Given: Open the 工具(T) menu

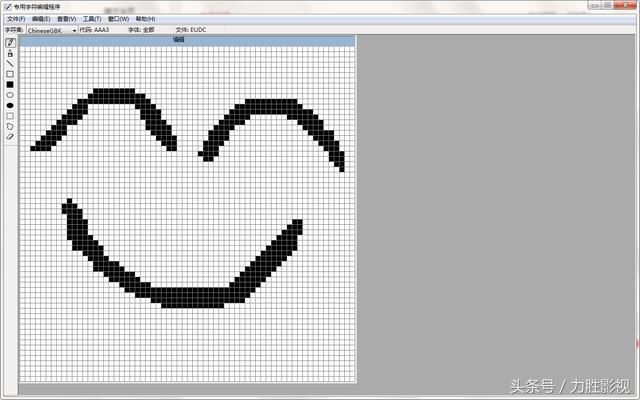Looking at the screenshot, I should point(92,19).
